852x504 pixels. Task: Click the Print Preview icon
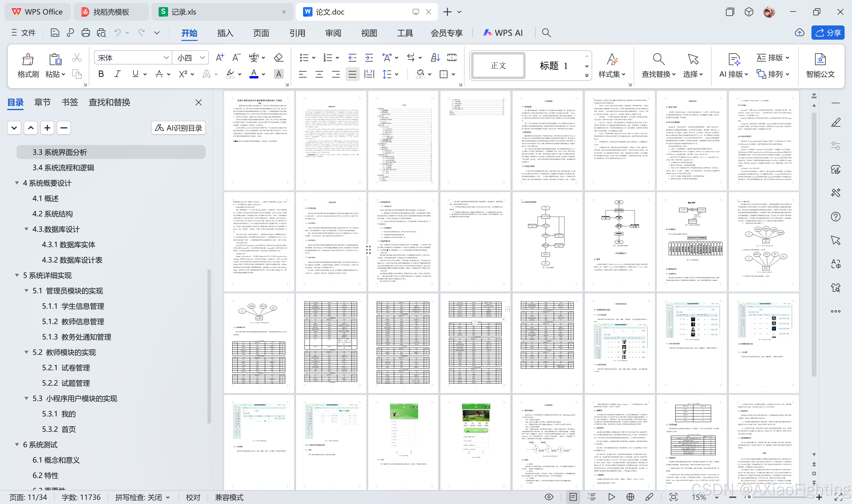101,33
